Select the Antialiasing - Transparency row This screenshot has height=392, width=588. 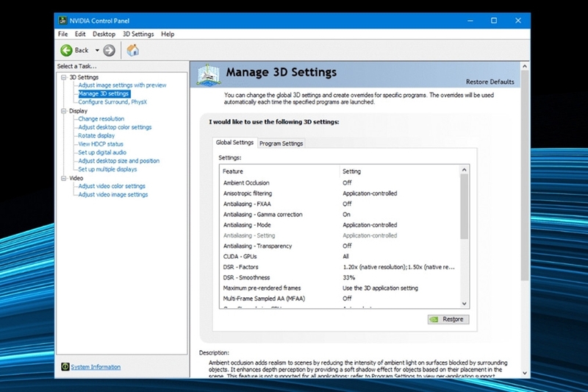point(340,246)
